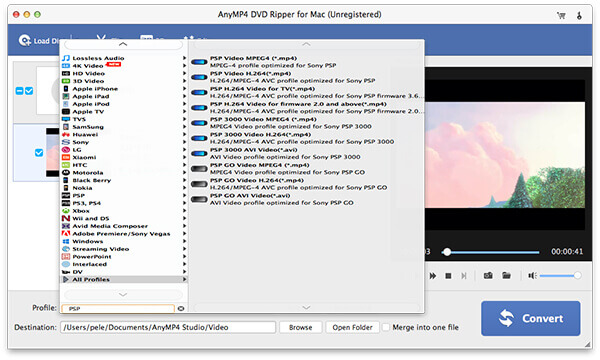Toggle the checked box in first disc row
The height and width of the screenshot is (360, 600).
click(x=29, y=91)
